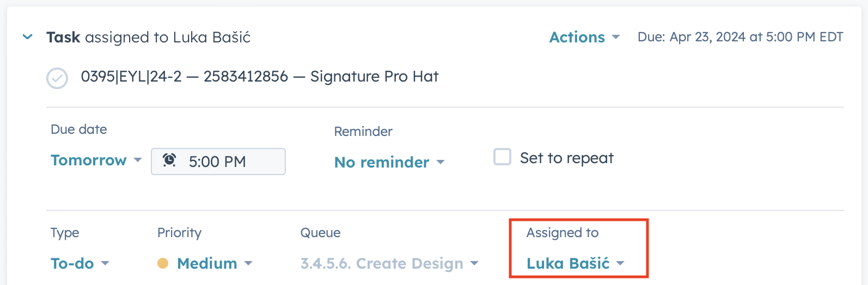The height and width of the screenshot is (285, 868).
Task: Click the Due Apr 23, 2024 text
Action: [740, 37]
